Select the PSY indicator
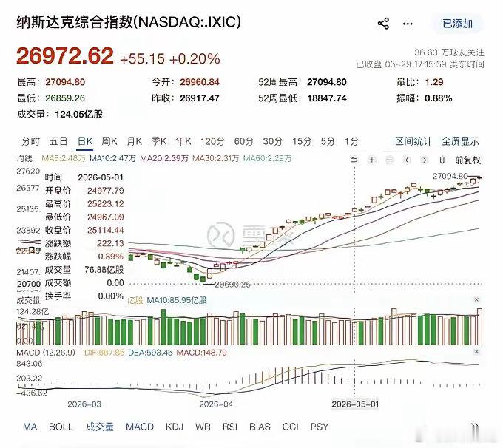The height and width of the screenshot is (448, 503). (x=320, y=427)
